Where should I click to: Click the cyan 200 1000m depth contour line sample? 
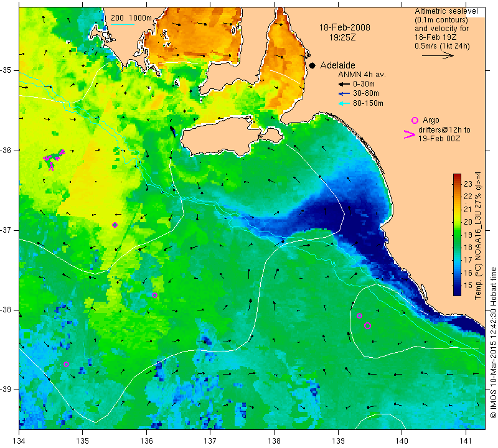123,24
